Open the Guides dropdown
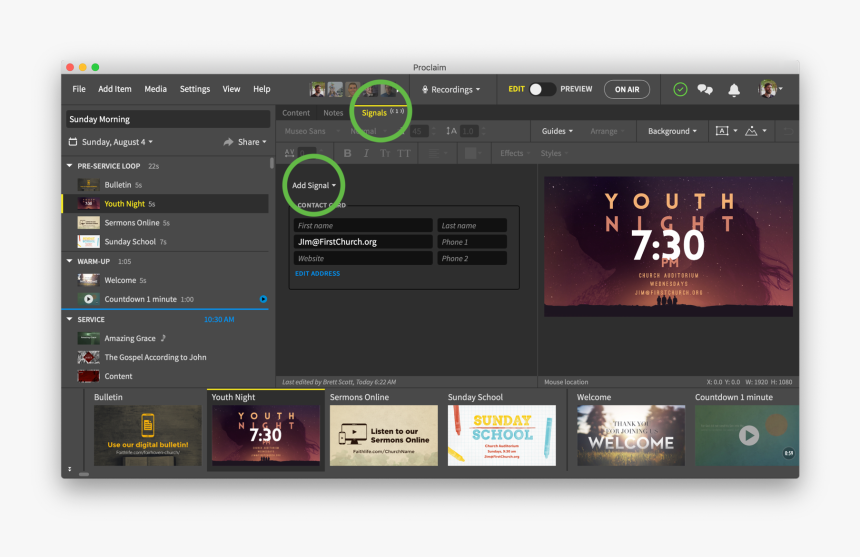This screenshot has width=860, height=557. (557, 131)
